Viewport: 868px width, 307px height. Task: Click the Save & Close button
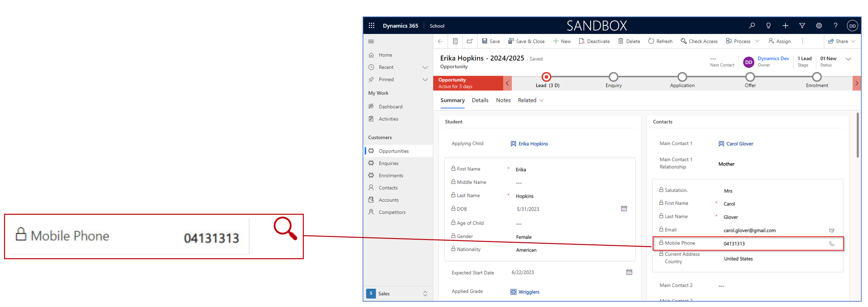pyautogui.click(x=526, y=41)
